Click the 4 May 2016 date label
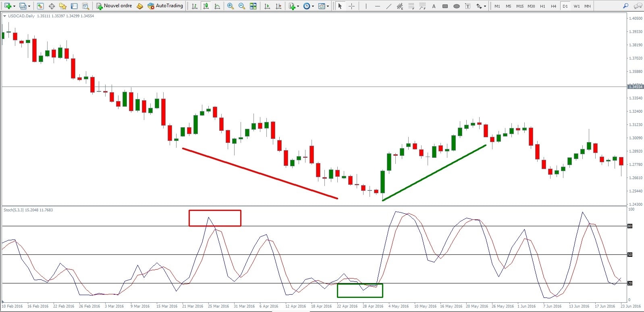 click(399, 306)
